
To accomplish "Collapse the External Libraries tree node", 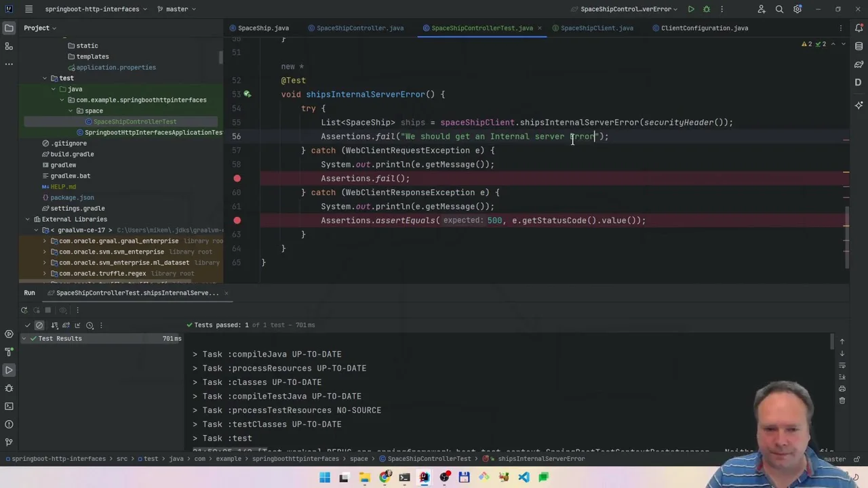I will click(28, 219).
